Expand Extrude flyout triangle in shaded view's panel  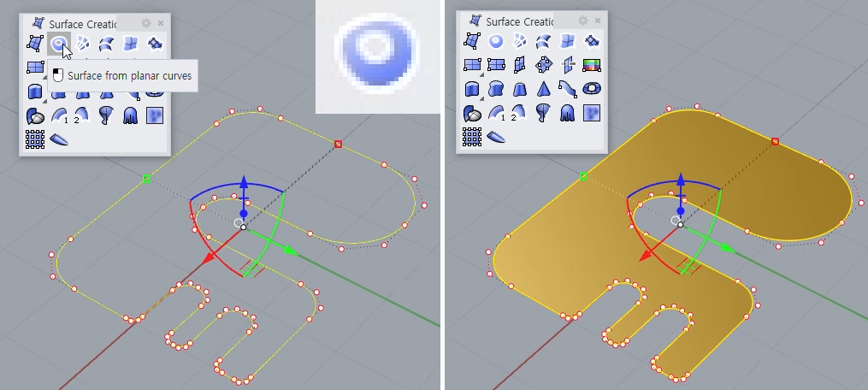coord(481,98)
